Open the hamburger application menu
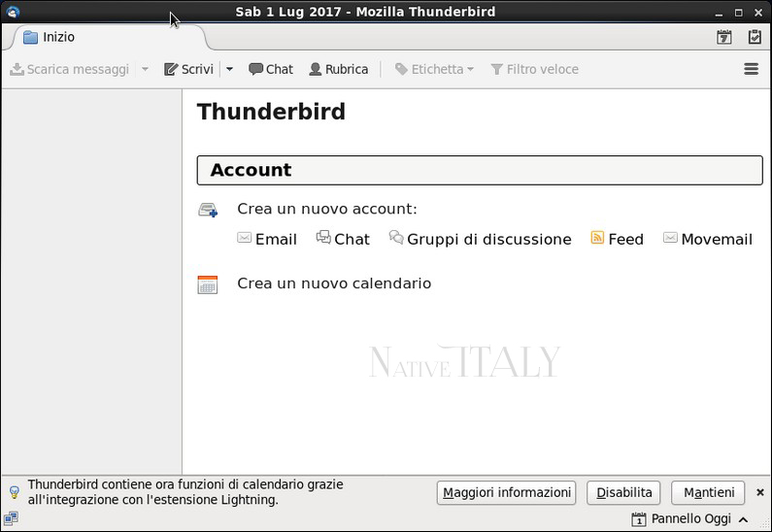This screenshot has width=772, height=532. click(751, 69)
